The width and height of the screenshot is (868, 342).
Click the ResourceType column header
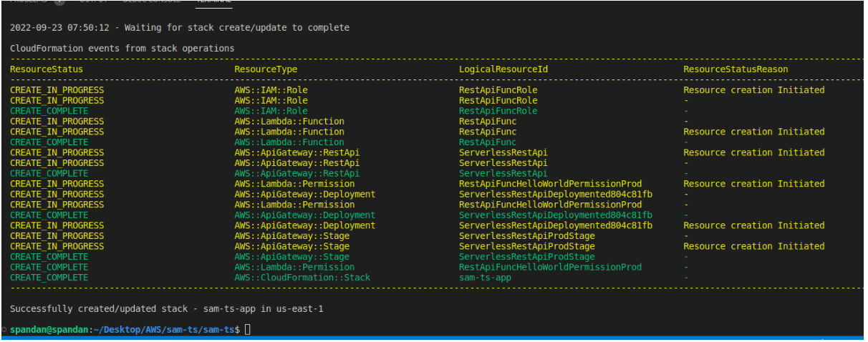coord(266,69)
